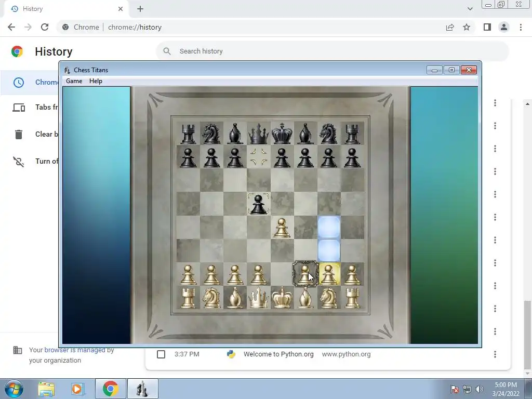Click the white pawn on f2
Screen dimensions: 532x399
305,274
